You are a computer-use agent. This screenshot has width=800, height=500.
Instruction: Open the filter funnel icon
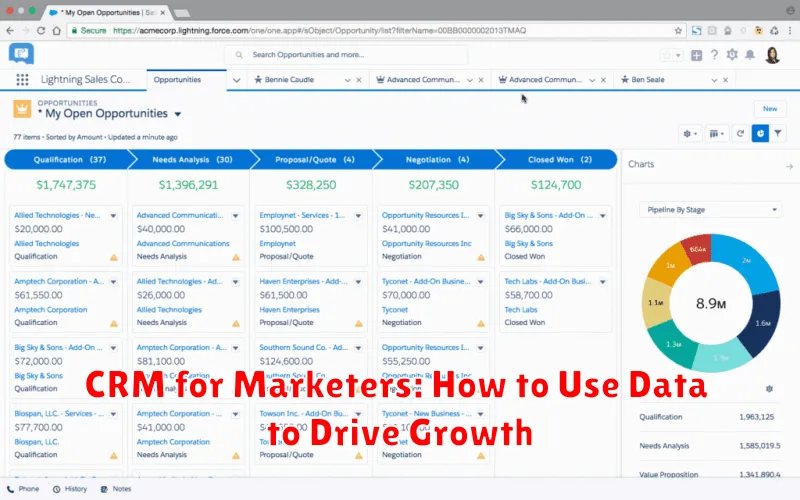click(778, 134)
